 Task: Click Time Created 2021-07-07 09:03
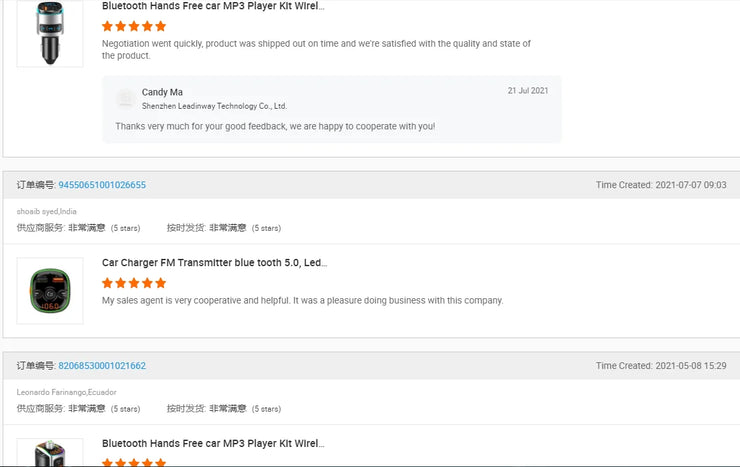(661, 185)
